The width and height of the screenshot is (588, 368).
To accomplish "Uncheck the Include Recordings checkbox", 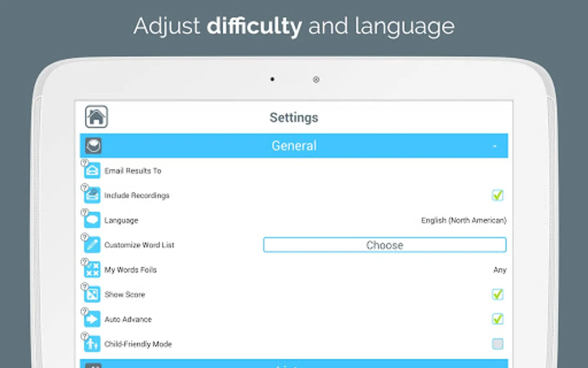I will pos(497,195).
